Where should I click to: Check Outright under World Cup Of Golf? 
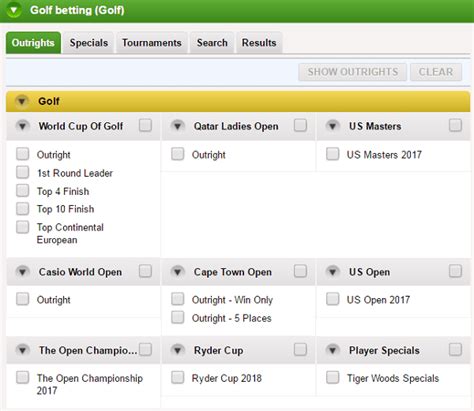coord(23,154)
